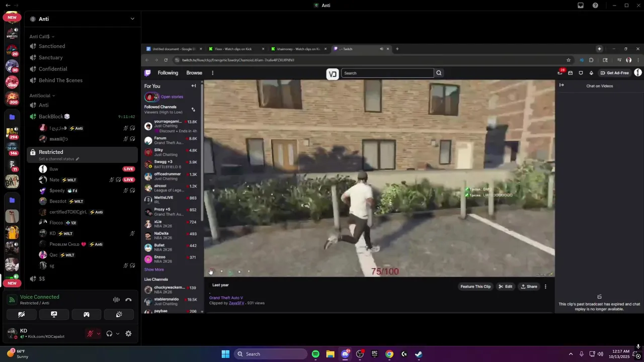Open Fanum channel in followed list
Image resolution: width=644 pixels, height=362 pixels.
[172, 140]
